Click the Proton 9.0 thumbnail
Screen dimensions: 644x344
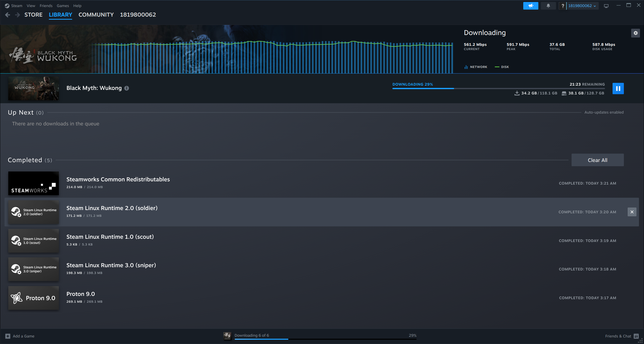[x=33, y=298]
